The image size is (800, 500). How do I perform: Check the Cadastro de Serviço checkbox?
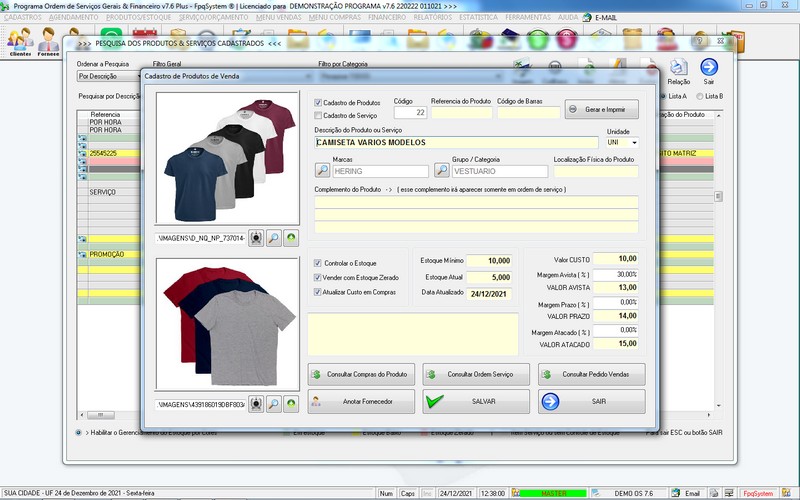tap(318, 116)
